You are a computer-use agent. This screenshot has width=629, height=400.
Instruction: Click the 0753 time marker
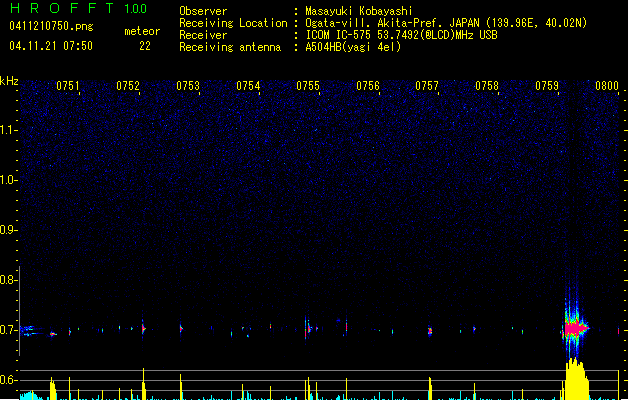click(x=188, y=86)
